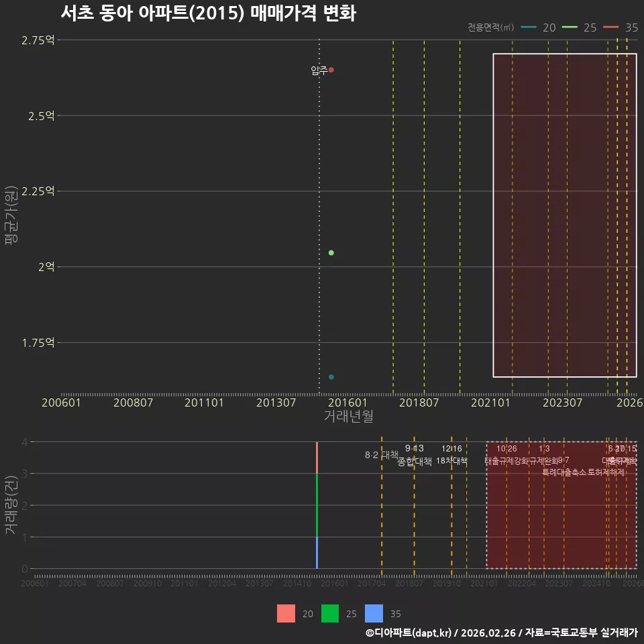644x644 pixels.
Task: Click 200704 on the volume chart x-axis
Action: (x=72, y=583)
